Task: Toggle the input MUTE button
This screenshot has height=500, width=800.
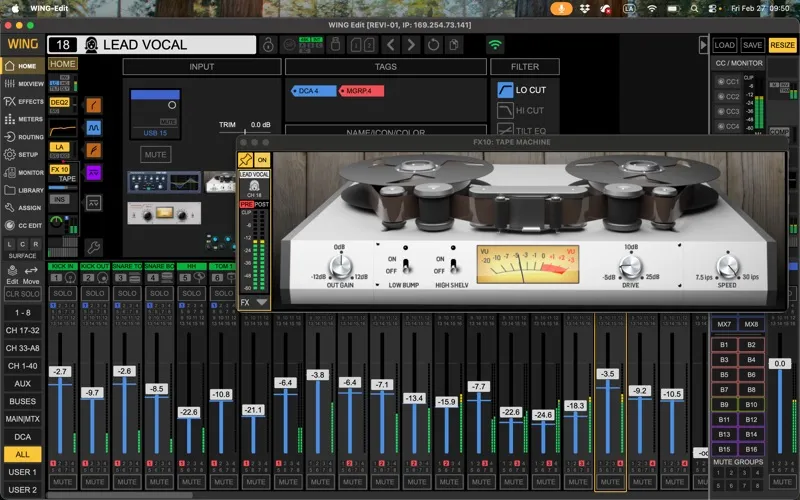Action: tap(156, 155)
